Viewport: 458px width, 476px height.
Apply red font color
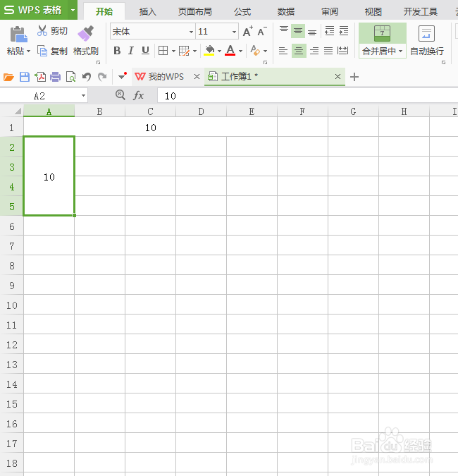(230, 51)
